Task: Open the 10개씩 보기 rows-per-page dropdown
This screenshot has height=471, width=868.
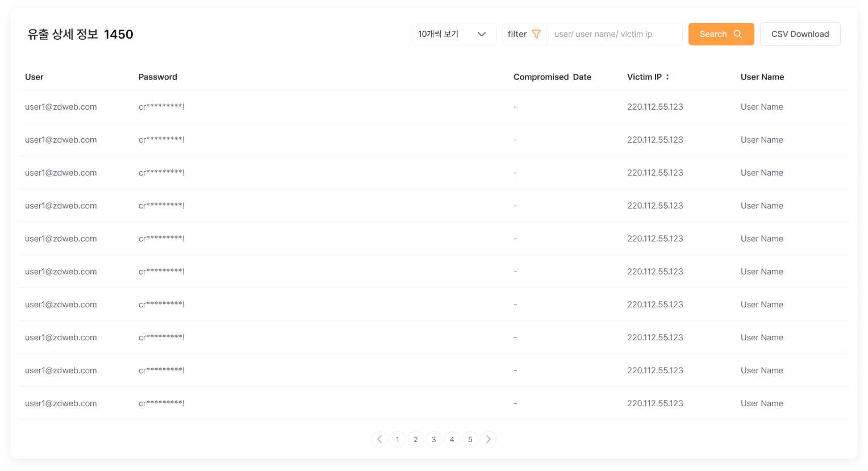Action: click(x=453, y=34)
